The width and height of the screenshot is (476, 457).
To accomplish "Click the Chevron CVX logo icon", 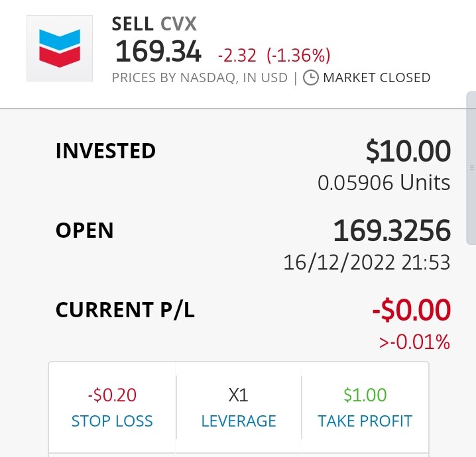I will pos(60,48).
